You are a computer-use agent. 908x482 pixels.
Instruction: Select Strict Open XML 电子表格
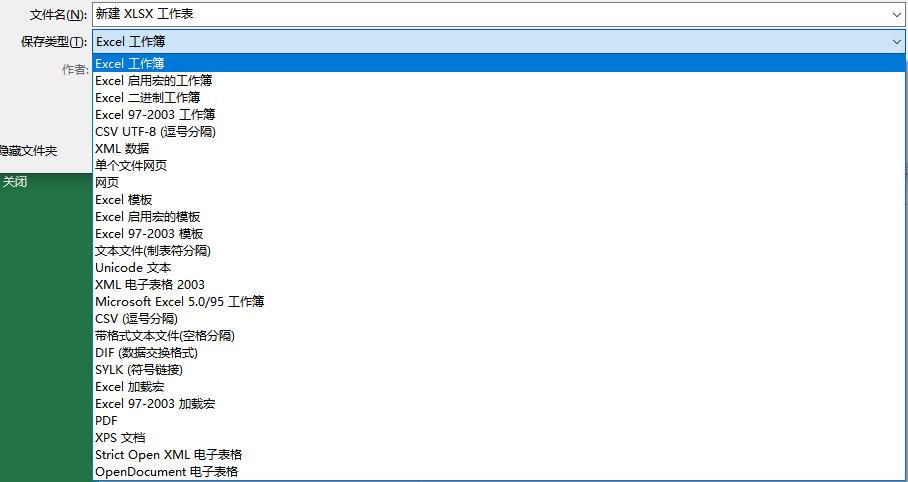tap(499, 454)
